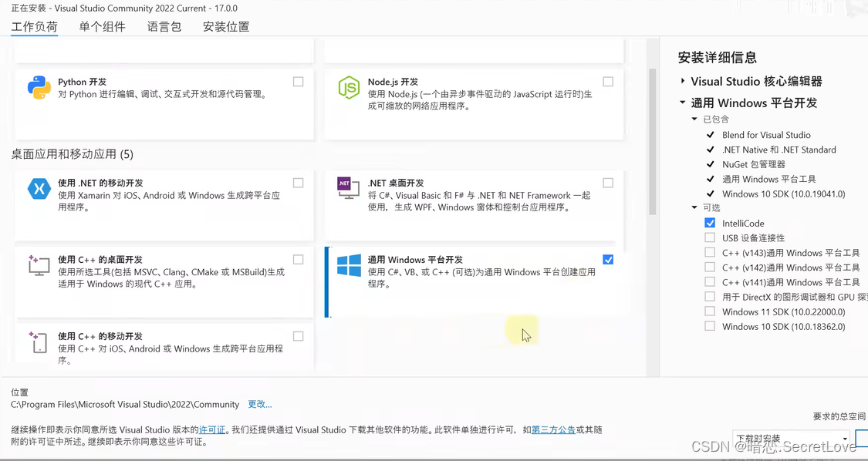Switch to the 工作负荷 tab
The image size is (868, 461).
point(34,26)
